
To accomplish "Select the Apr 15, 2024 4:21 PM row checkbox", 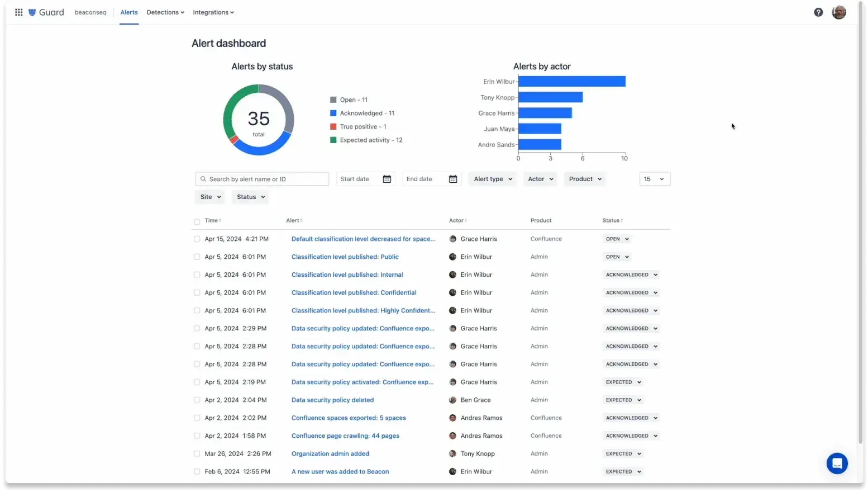I will 197,239.
